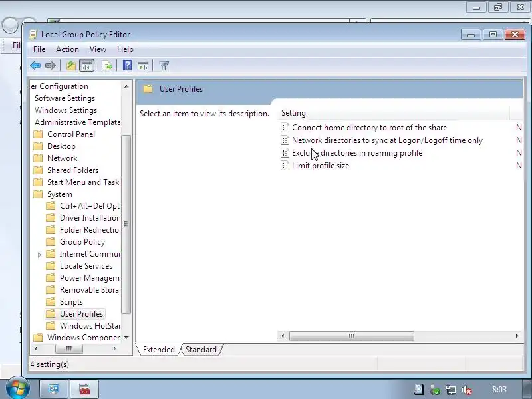Open the Action menu

[x=67, y=49]
